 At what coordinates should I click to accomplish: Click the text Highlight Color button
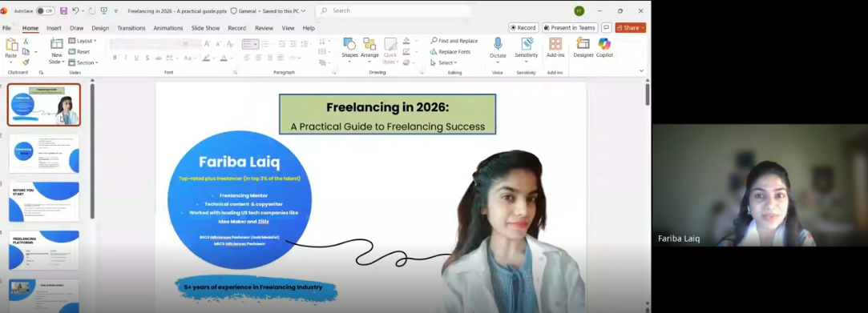tap(207, 58)
